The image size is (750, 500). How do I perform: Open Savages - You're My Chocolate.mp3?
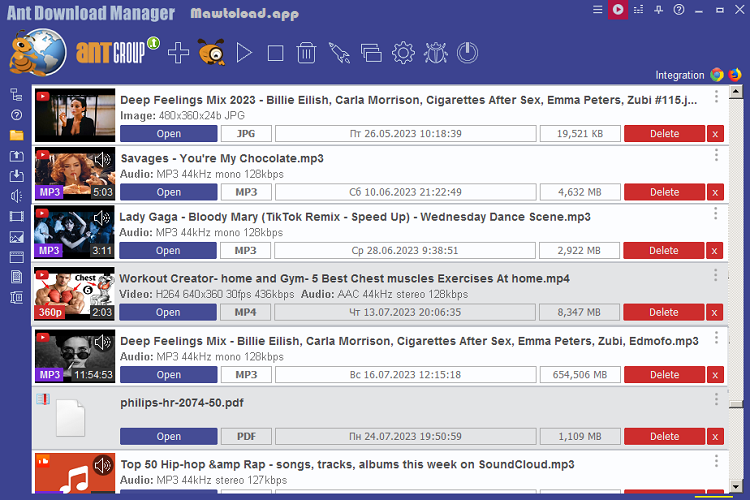click(169, 192)
